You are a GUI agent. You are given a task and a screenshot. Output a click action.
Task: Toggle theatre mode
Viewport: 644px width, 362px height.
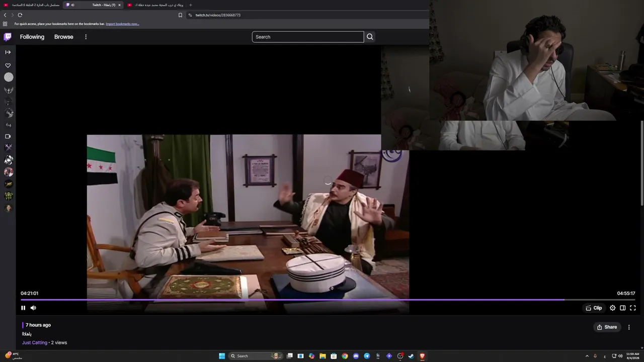[622, 308]
